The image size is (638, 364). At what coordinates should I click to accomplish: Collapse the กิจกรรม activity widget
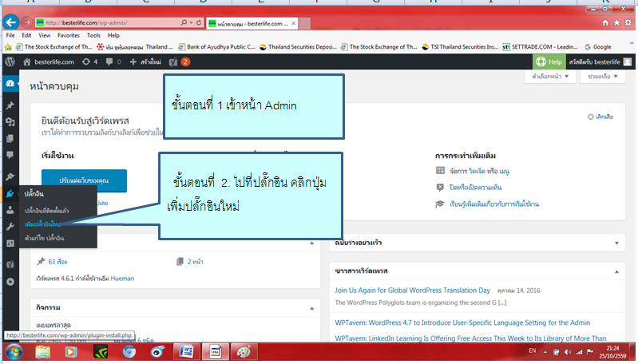311,308
